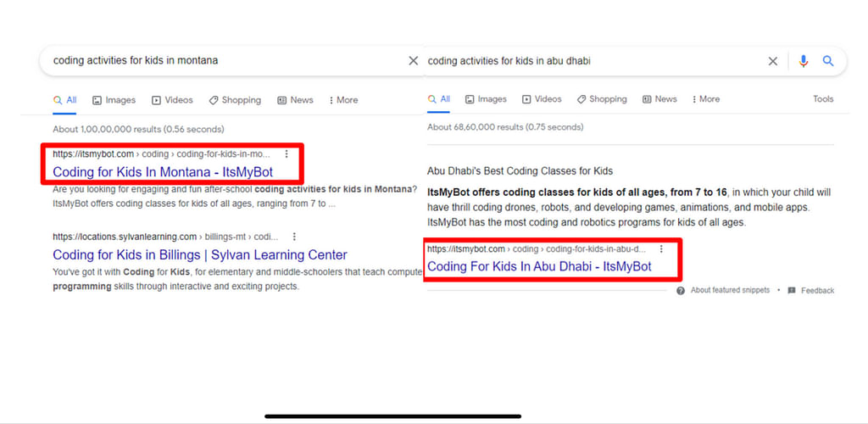
Task: Open News tab in right search
Action: pos(659,99)
